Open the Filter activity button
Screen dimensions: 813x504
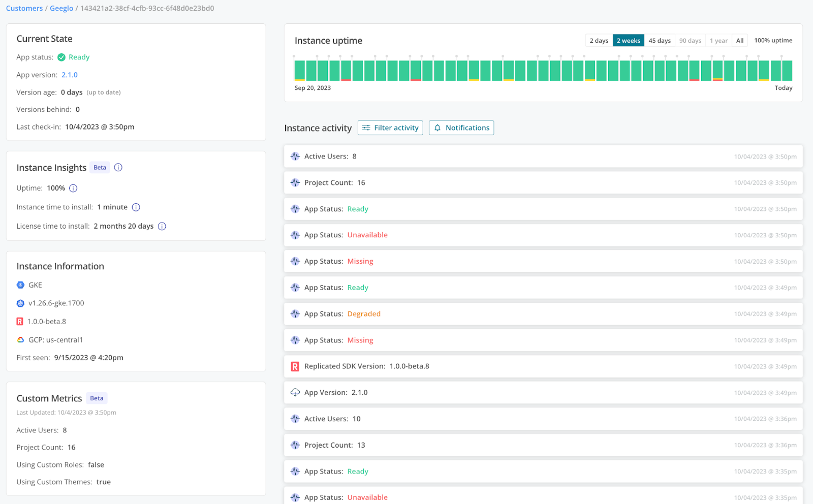point(390,128)
